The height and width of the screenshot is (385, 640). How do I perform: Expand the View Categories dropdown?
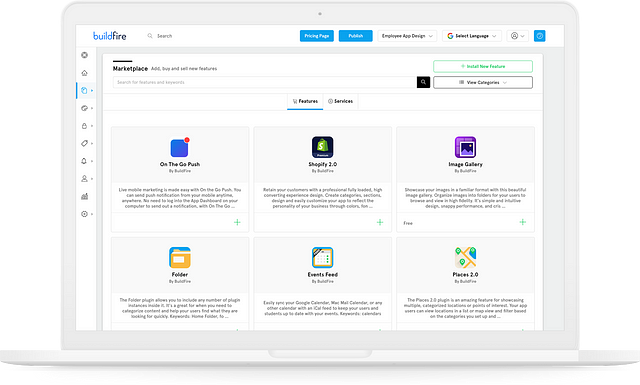[x=483, y=82]
